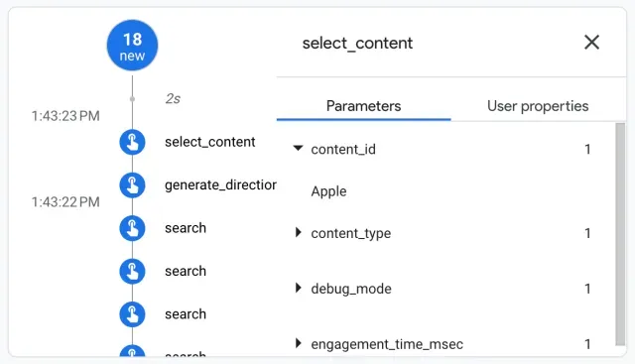
Task: Select the first search event label
Action: (x=186, y=228)
